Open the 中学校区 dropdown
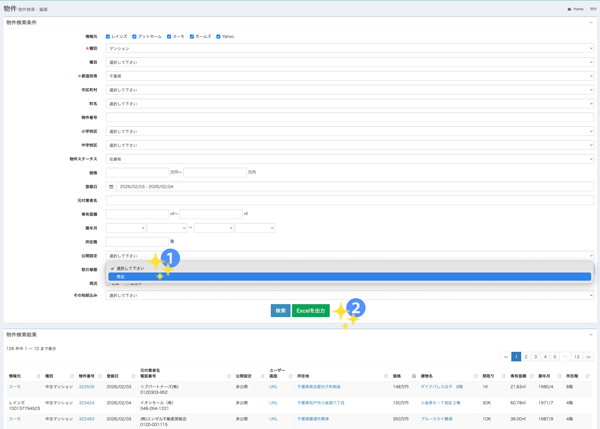This screenshot has height=429, width=600. pos(350,145)
